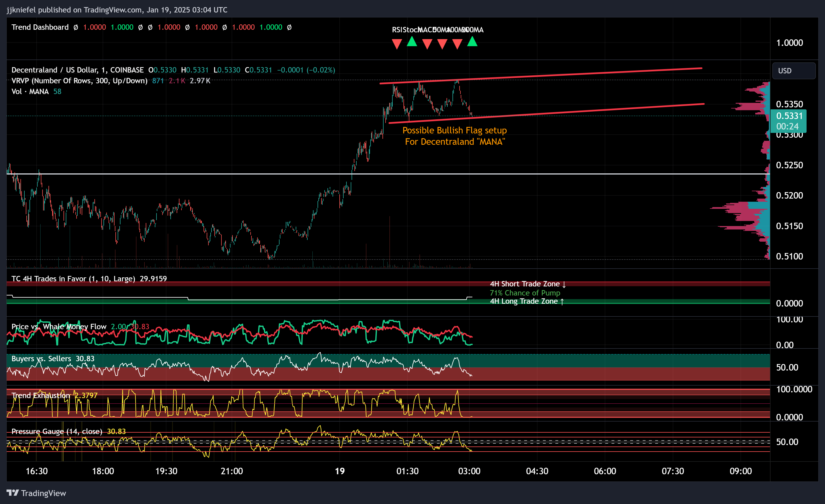825x504 pixels.
Task: Click the '4H Short Trade Zone' label
Action: tap(528, 284)
